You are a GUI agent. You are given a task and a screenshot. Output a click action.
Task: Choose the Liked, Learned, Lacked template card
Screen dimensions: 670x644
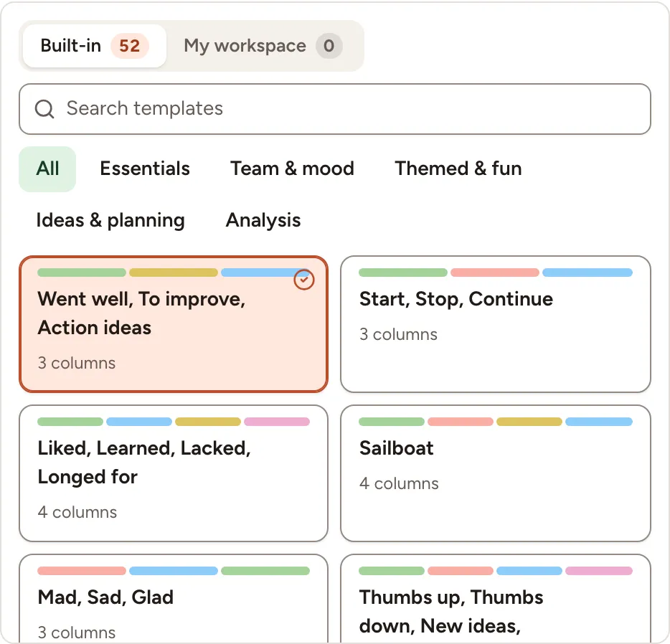pyautogui.click(x=174, y=473)
